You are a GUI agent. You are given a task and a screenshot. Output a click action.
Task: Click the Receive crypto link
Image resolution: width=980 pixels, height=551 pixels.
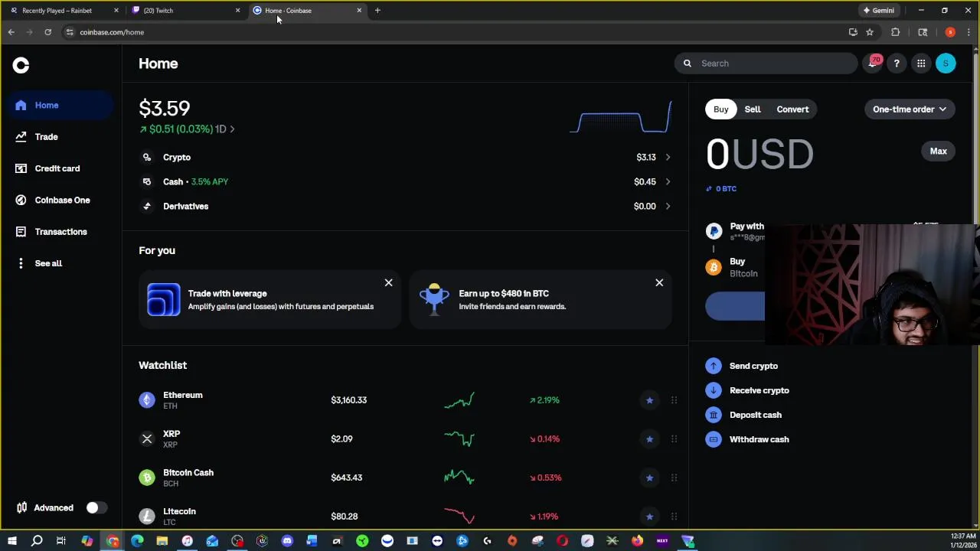point(759,390)
